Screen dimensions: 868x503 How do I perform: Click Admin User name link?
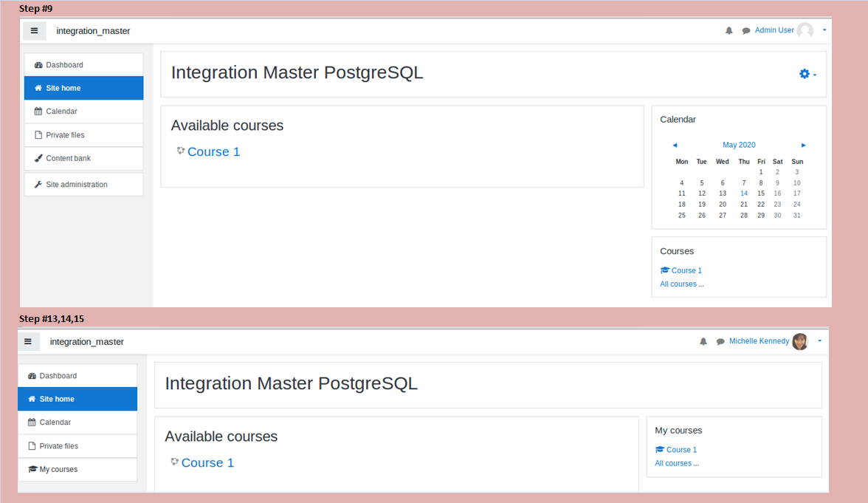point(774,30)
